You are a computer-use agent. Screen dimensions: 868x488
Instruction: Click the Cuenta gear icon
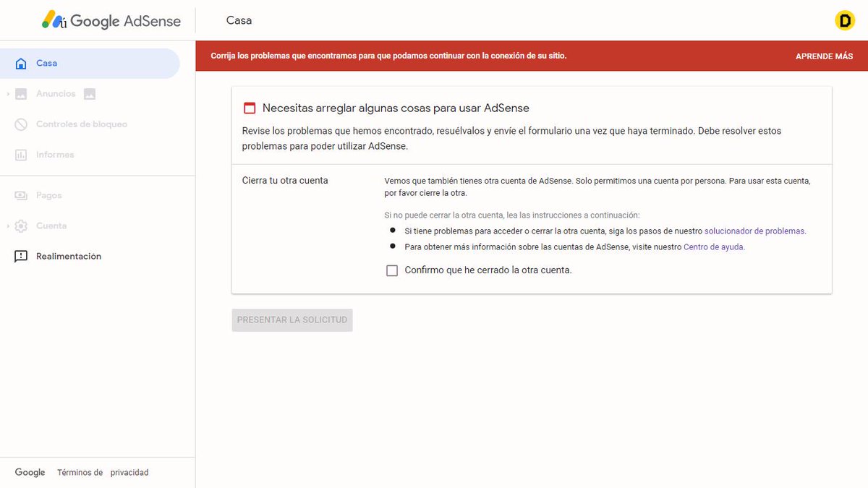coord(21,226)
